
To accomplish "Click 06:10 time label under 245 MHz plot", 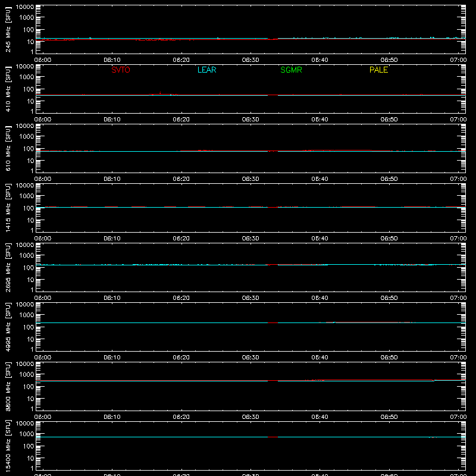I will tap(112, 60).
